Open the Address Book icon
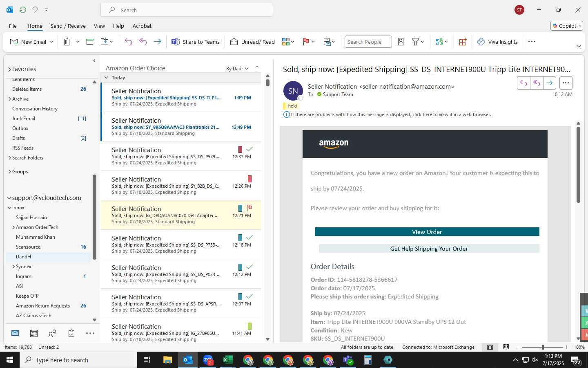 [x=401, y=42]
